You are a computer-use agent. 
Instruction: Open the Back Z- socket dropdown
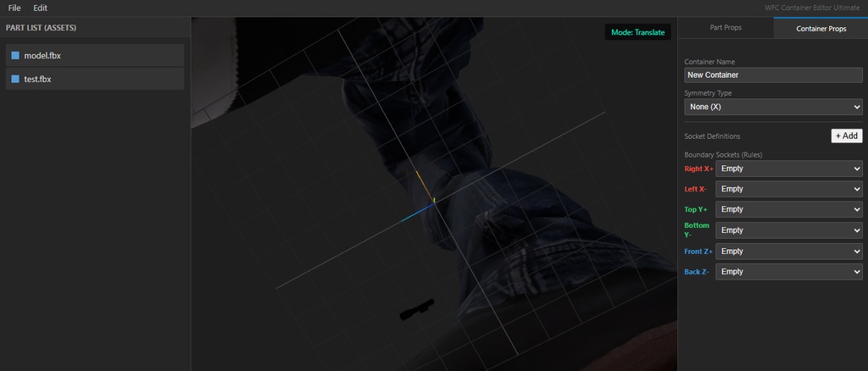pyautogui.click(x=789, y=272)
